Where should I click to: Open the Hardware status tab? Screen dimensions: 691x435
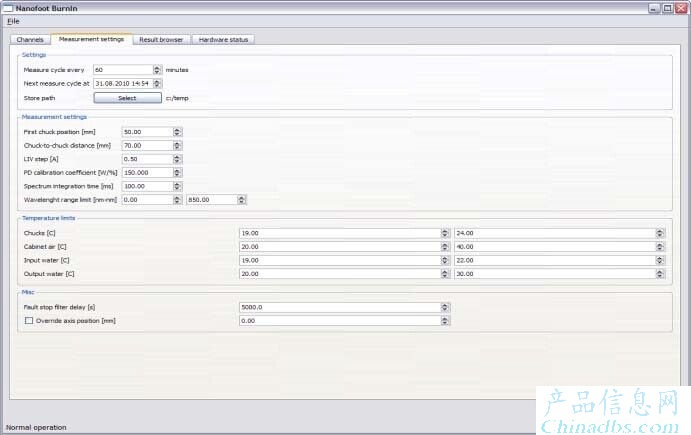[223, 40]
